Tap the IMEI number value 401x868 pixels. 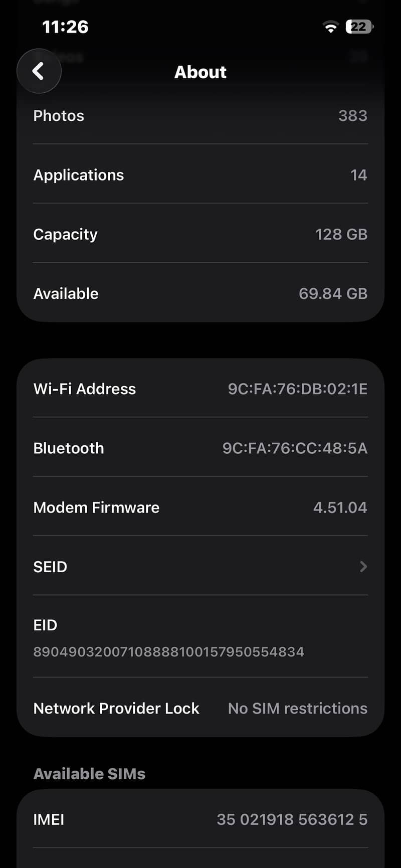[292, 819]
